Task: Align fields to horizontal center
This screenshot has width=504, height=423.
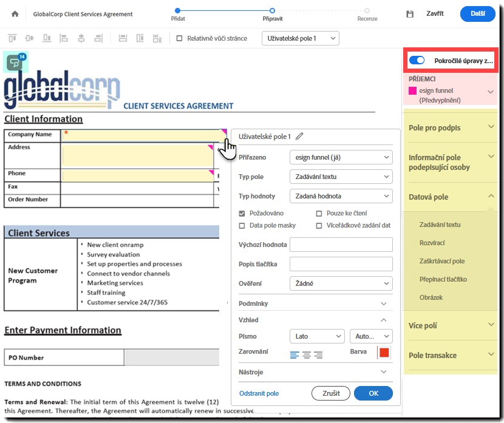Action: pyautogui.click(x=81, y=38)
